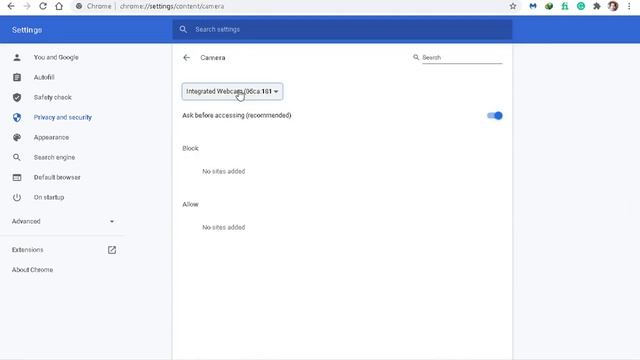
Task: Click the Privacy and security shield icon
Action: tap(17, 118)
